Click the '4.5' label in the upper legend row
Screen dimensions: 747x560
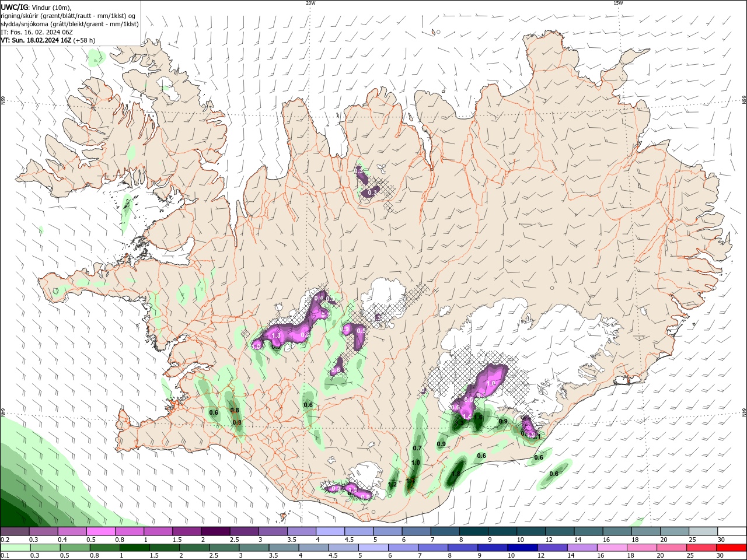(349, 540)
